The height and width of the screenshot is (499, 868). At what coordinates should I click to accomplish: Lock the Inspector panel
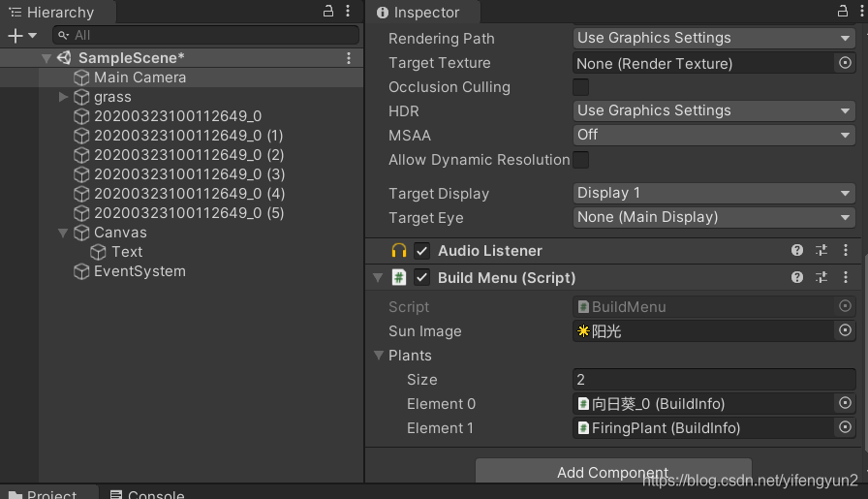coord(843,11)
